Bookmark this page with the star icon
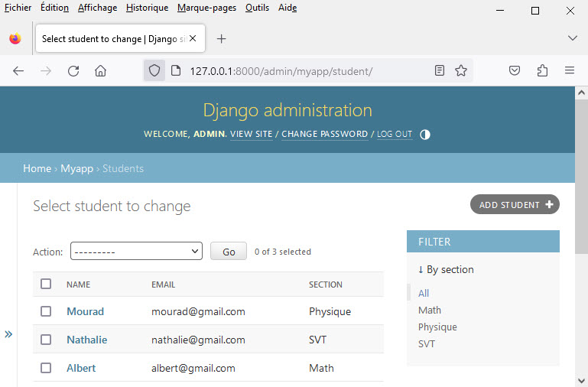This screenshot has width=588, height=387. (461, 70)
